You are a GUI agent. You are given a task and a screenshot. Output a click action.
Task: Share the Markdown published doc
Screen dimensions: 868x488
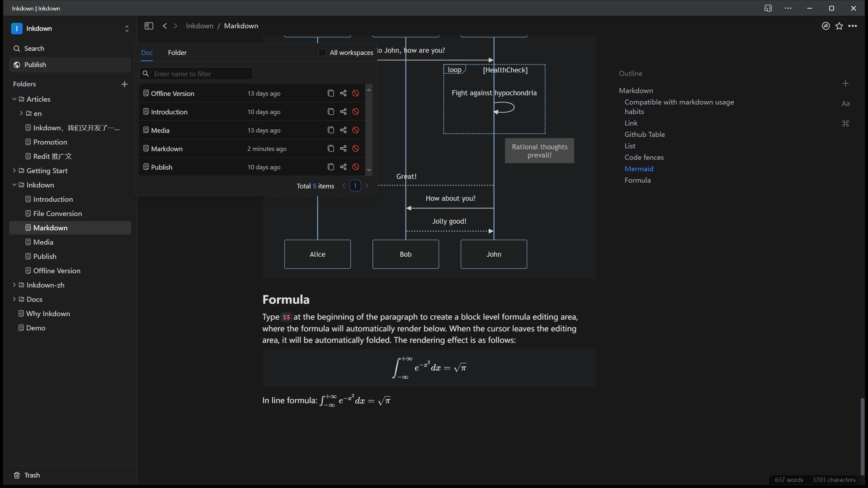343,148
